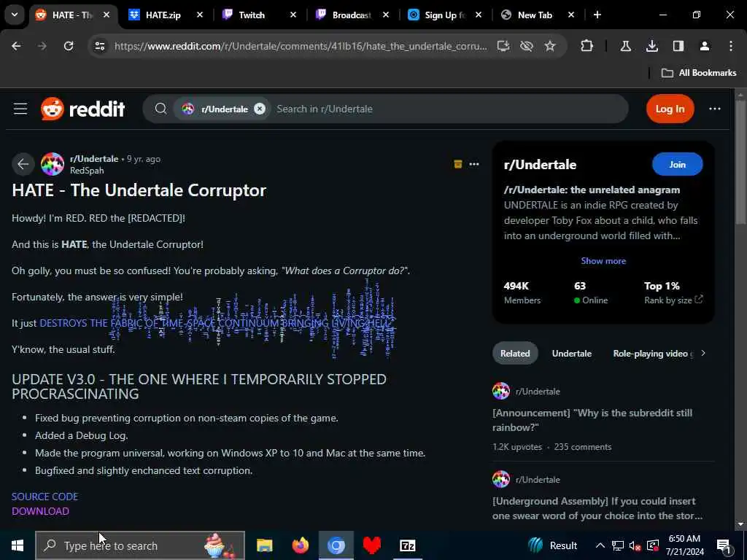
Task: Toggle the browser side panel
Action: (x=678, y=46)
